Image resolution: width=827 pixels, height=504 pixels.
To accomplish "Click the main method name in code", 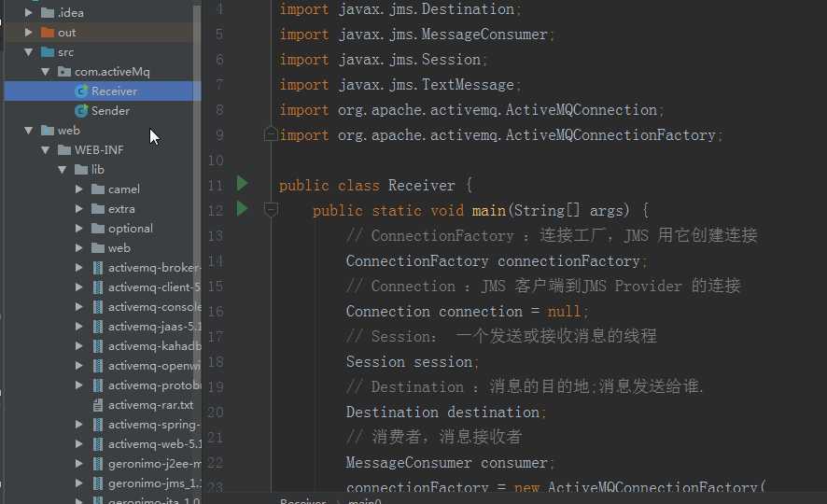I will (488, 210).
